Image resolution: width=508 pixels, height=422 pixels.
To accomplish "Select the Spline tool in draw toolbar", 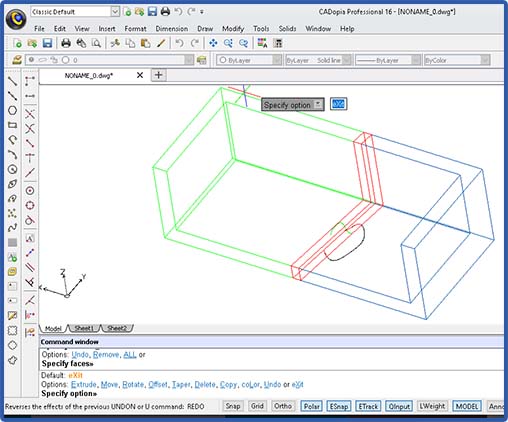I will tap(12, 228).
